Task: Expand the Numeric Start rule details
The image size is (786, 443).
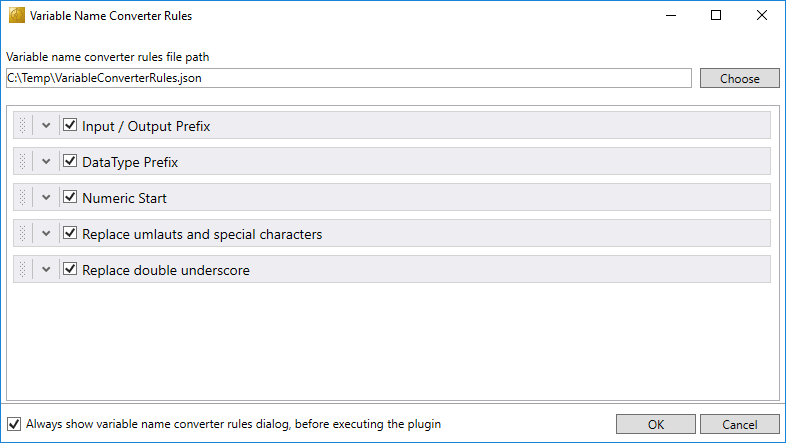Action: click(46, 197)
